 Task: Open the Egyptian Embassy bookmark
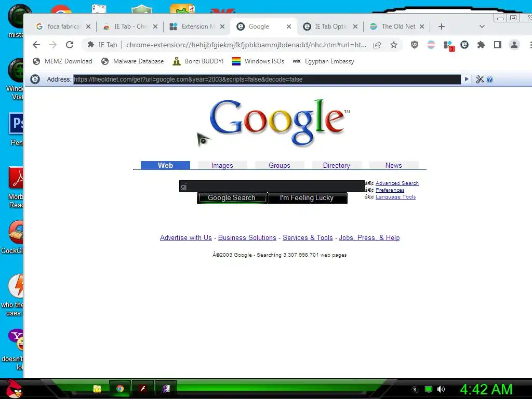[x=323, y=61]
